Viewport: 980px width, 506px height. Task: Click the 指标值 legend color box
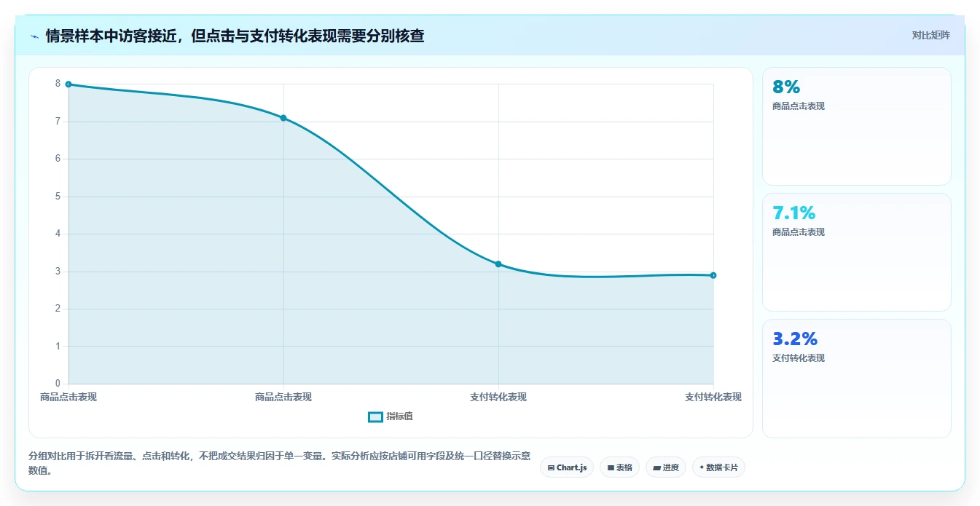(x=375, y=417)
